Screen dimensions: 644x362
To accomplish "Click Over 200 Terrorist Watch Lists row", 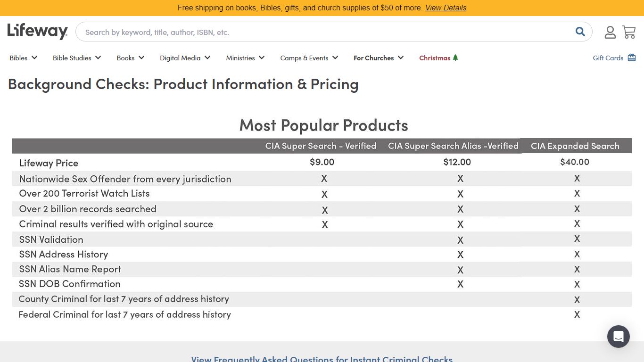I will pos(84,193).
